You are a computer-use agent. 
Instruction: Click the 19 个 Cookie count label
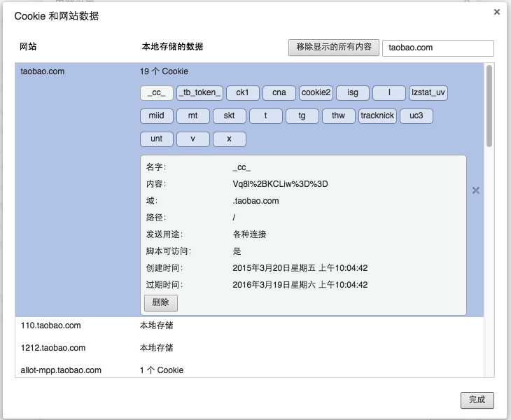coord(164,71)
